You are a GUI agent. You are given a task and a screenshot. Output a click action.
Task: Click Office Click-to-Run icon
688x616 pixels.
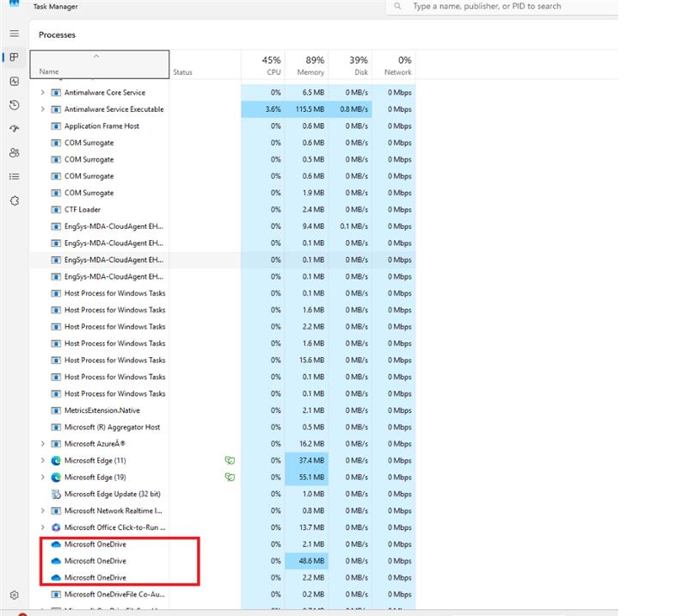click(56, 527)
